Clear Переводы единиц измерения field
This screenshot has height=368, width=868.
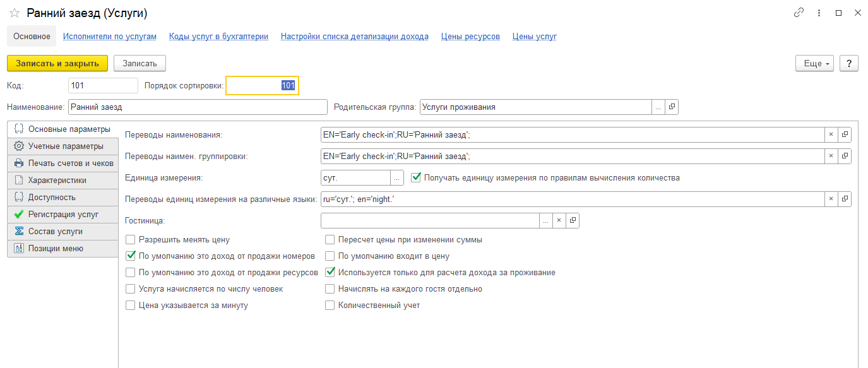(831, 199)
